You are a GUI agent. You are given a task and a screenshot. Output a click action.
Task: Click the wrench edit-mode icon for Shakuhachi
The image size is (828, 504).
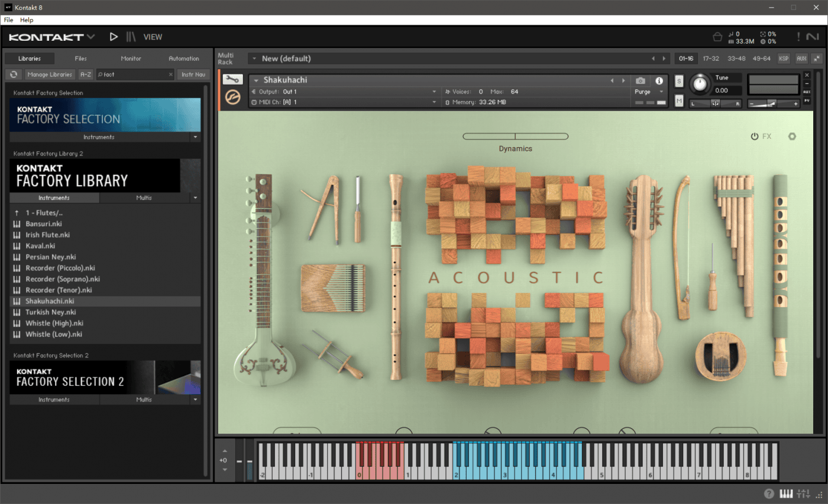(x=232, y=79)
